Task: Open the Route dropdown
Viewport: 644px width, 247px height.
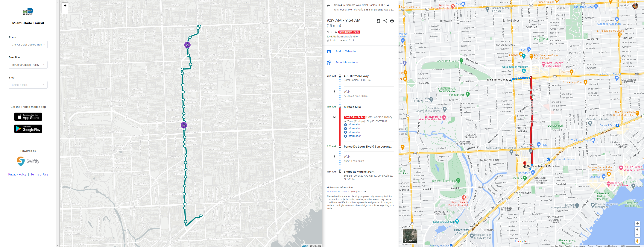Action: pyautogui.click(x=28, y=45)
